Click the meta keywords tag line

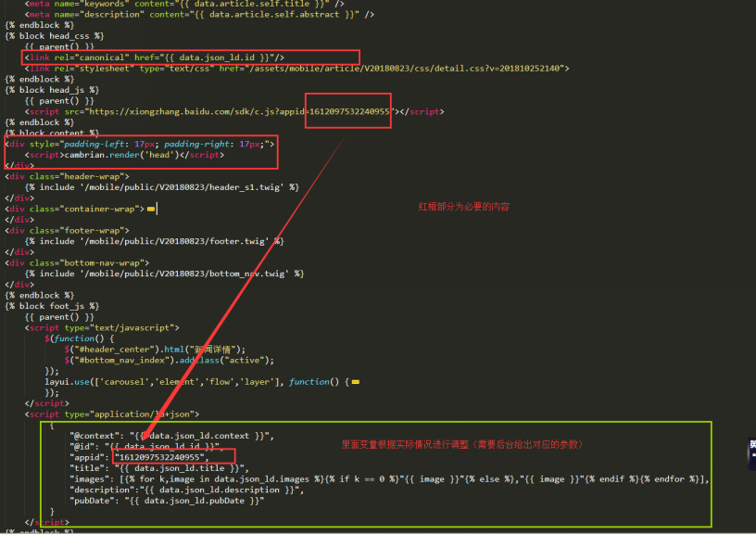(x=184, y=4)
